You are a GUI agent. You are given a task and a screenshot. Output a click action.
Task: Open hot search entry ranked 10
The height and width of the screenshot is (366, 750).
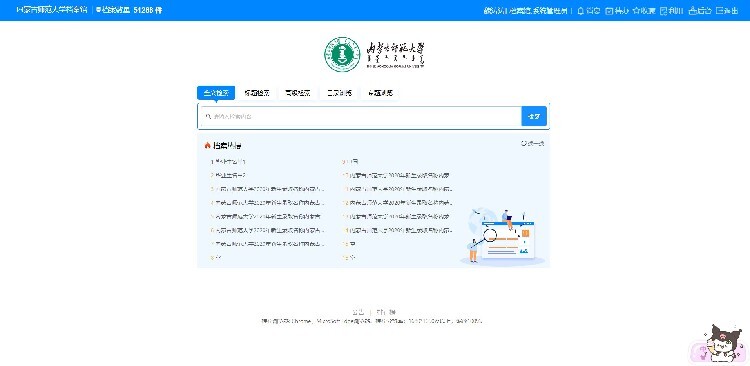coord(396,175)
